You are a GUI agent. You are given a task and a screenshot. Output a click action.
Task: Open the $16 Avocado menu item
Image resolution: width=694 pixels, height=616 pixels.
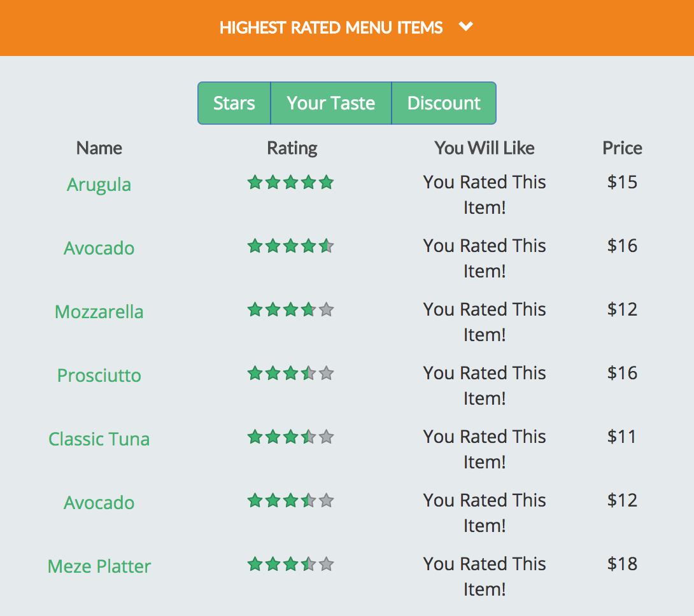(x=99, y=248)
